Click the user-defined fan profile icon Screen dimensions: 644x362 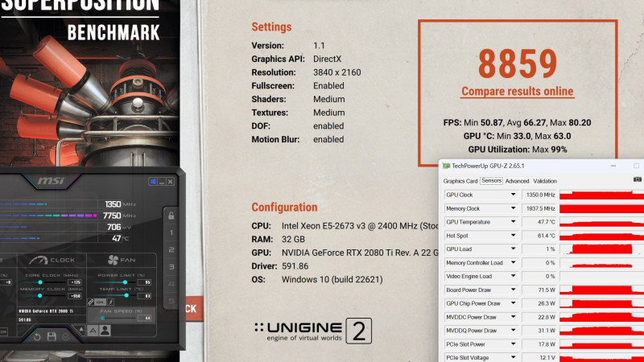pyautogui.click(x=105, y=331)
